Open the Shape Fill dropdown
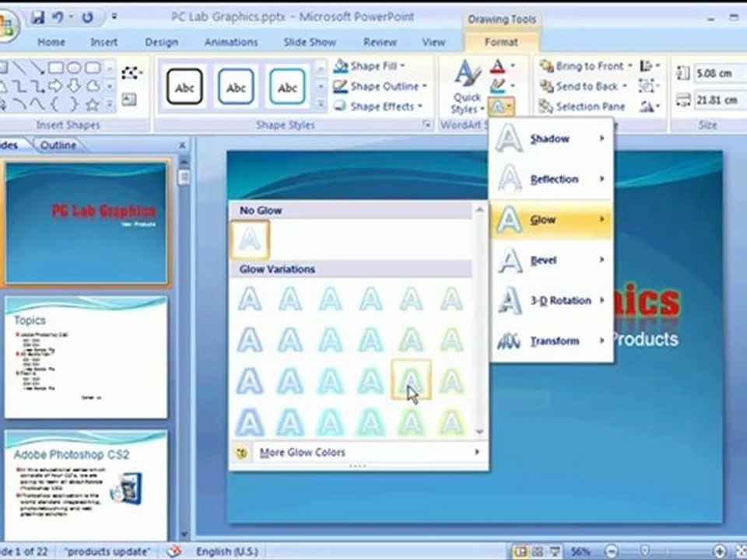 370,65
